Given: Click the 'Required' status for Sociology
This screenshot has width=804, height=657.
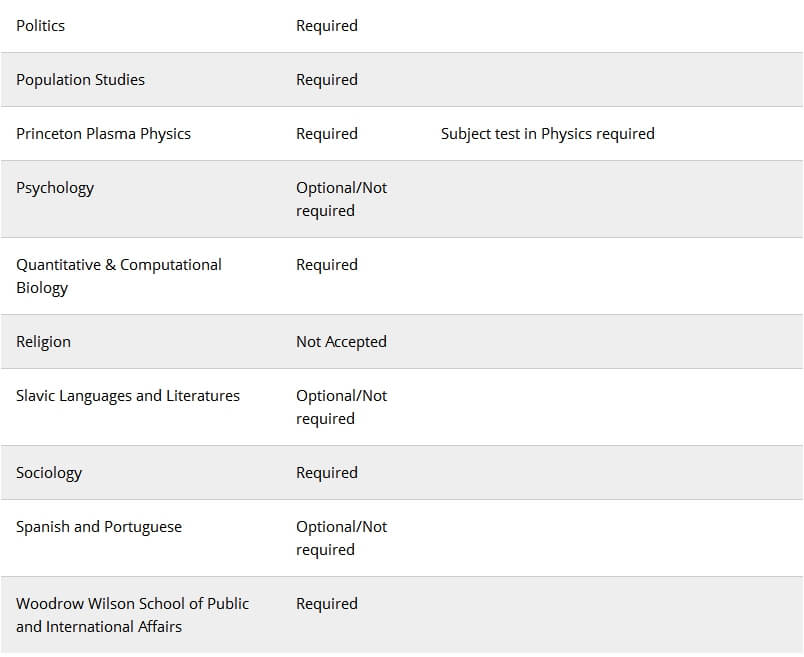Looking at the screenshot, I should pos(327,473).
